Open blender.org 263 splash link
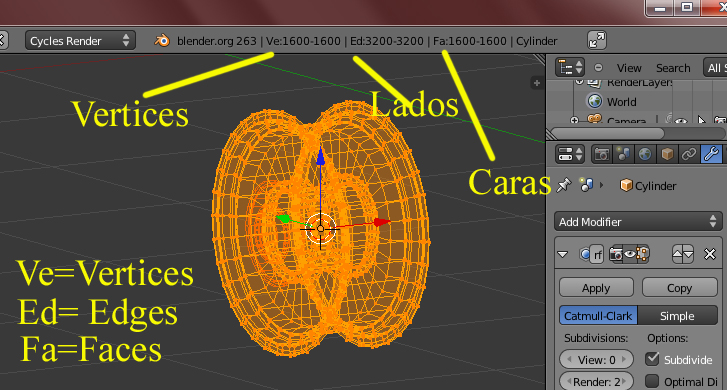Image resolution: width=727 pixels, height=390 pixels. coord(217,41)
